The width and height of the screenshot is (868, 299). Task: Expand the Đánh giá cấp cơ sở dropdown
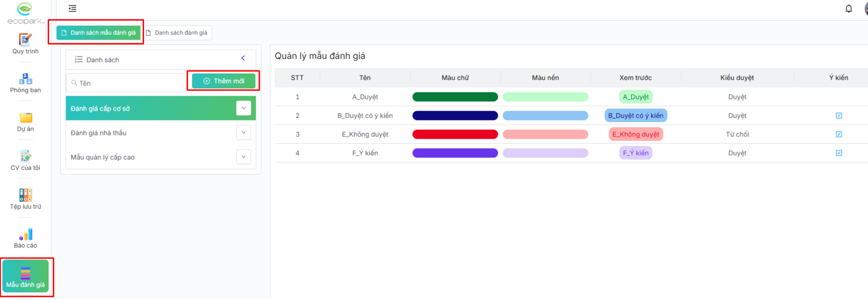[243, 108]
